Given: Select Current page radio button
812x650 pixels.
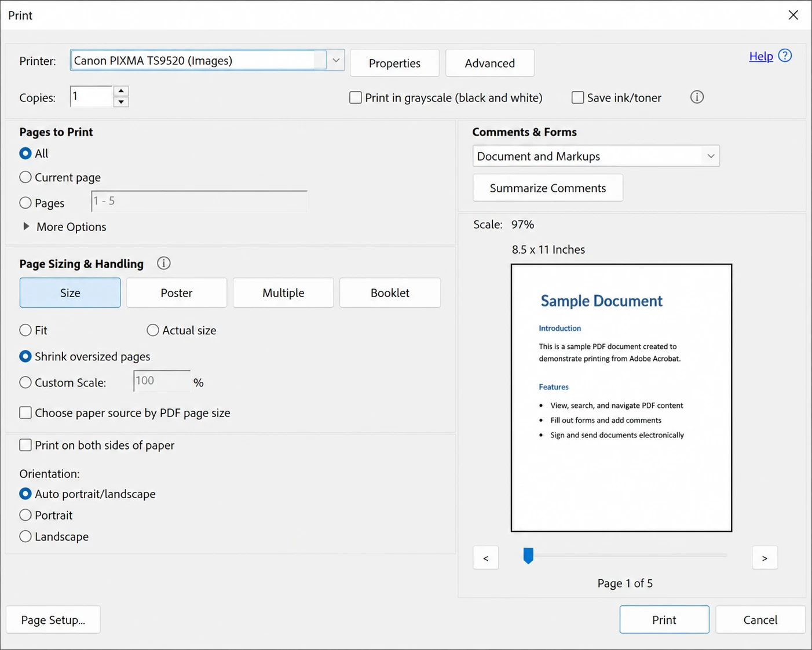Looking at the screenshot, I should [x=25, y=177].
